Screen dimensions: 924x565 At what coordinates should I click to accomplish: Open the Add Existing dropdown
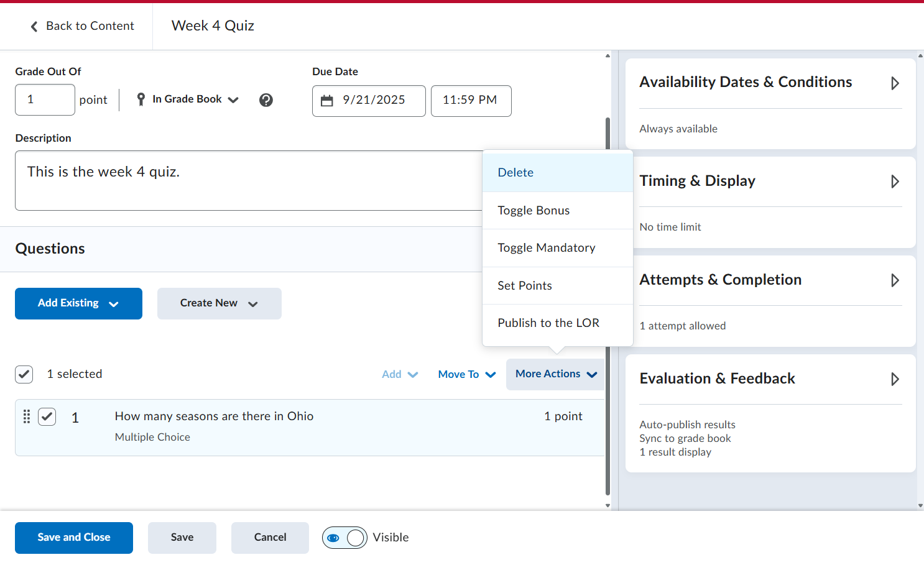pos(78,303)
